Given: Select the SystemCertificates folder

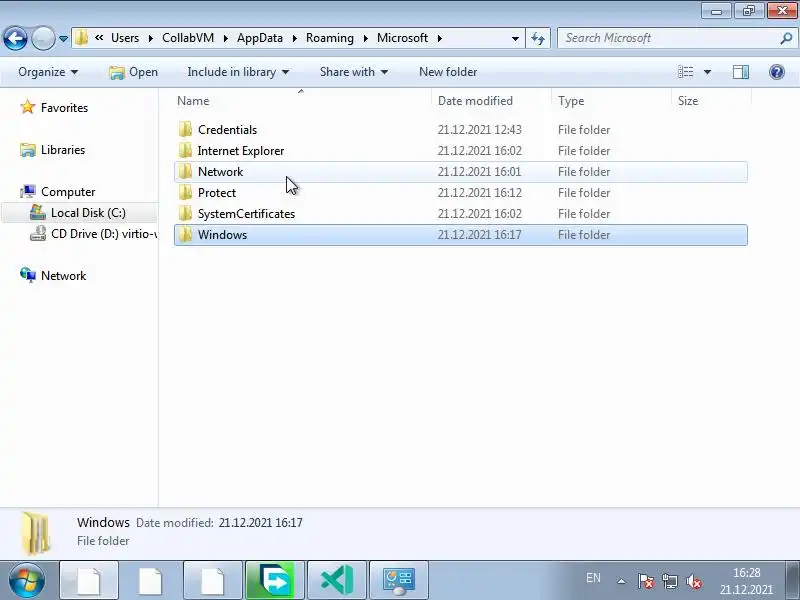Looking at the screenshot, I should click(461, 214).
